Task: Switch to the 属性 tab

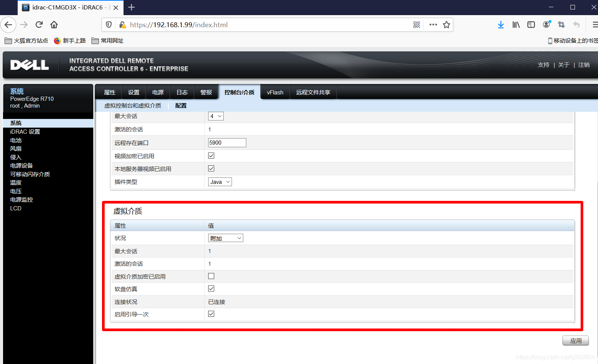Action: click(x=110, y=93)
